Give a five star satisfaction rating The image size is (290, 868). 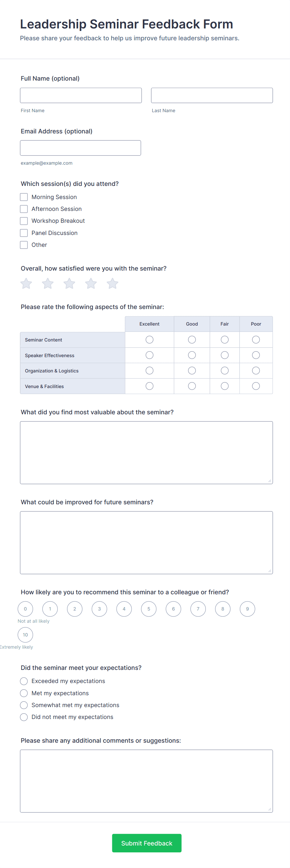112,283
